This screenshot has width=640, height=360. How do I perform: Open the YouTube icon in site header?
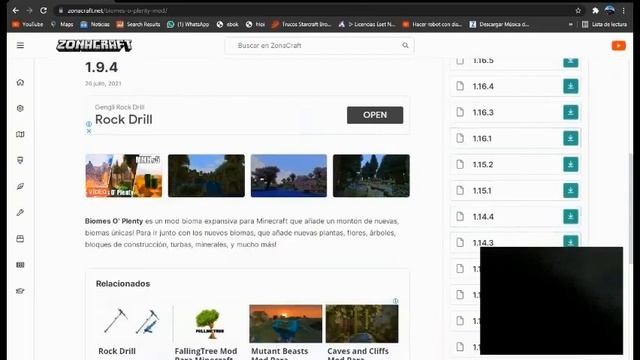point(618,46)
